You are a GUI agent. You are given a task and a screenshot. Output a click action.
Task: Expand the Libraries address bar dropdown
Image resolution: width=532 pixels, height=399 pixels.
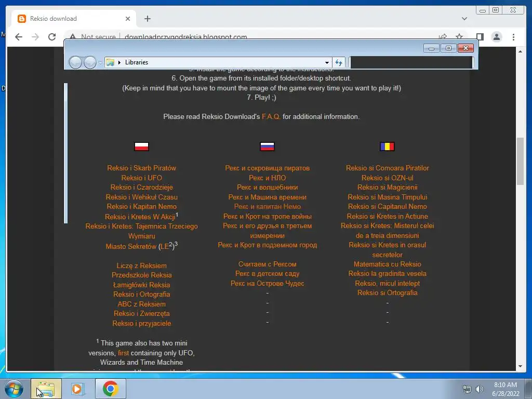tap(327, 62)
